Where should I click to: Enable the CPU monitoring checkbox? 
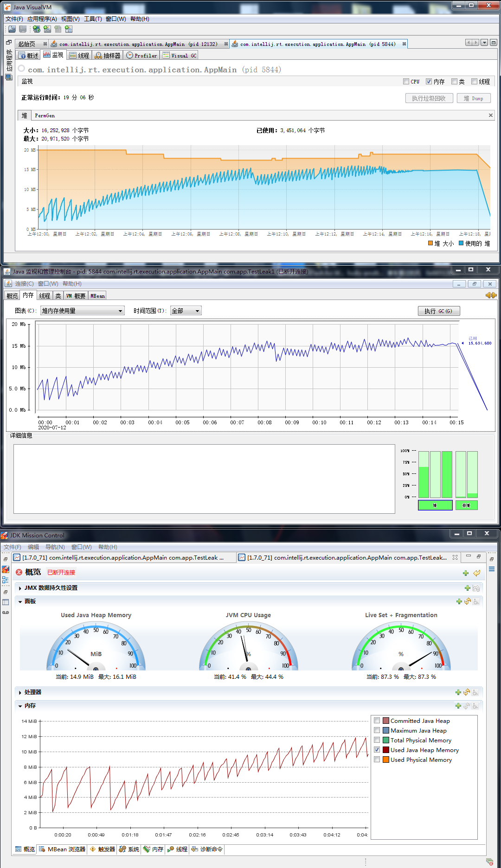406,82
